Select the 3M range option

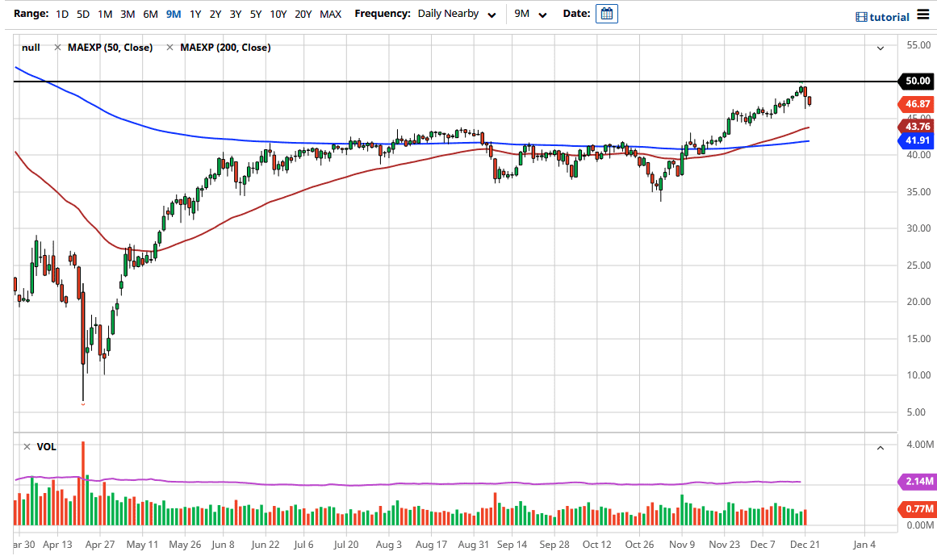[127, 13]
